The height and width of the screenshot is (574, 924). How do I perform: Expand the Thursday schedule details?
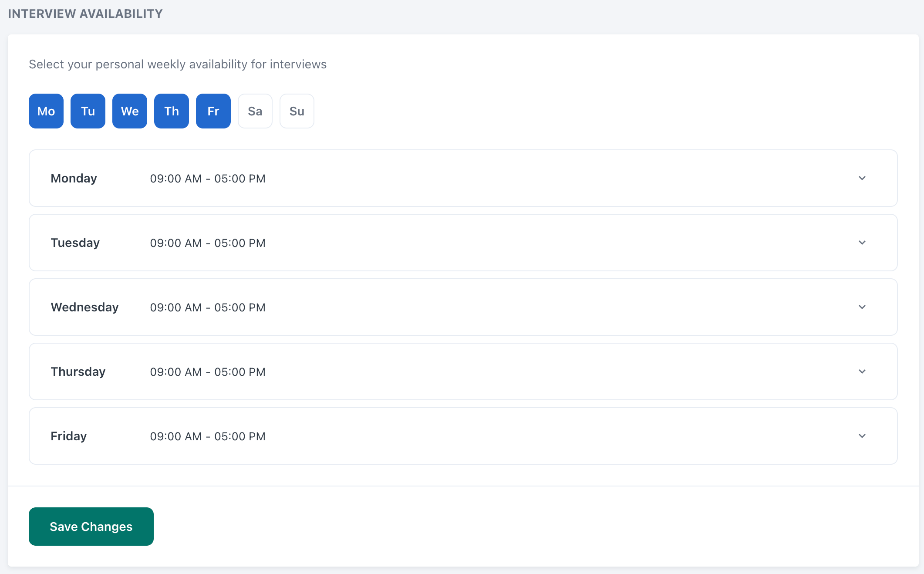862,371
